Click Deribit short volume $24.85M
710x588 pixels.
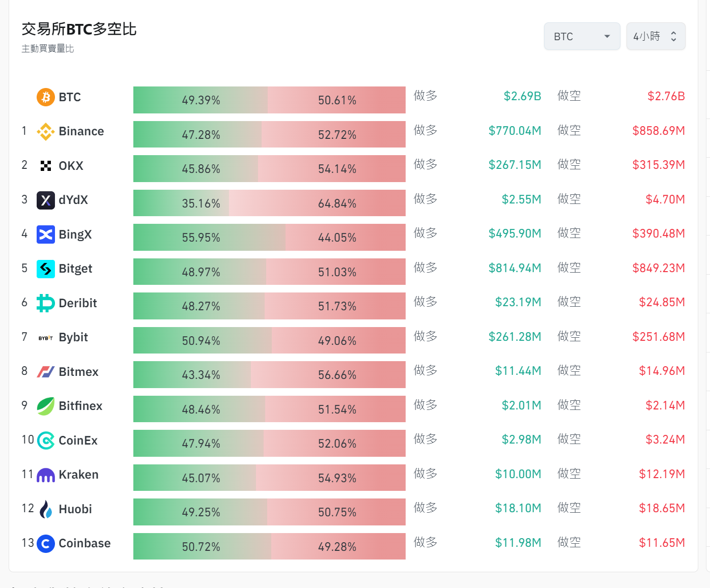tap(662, 302)
